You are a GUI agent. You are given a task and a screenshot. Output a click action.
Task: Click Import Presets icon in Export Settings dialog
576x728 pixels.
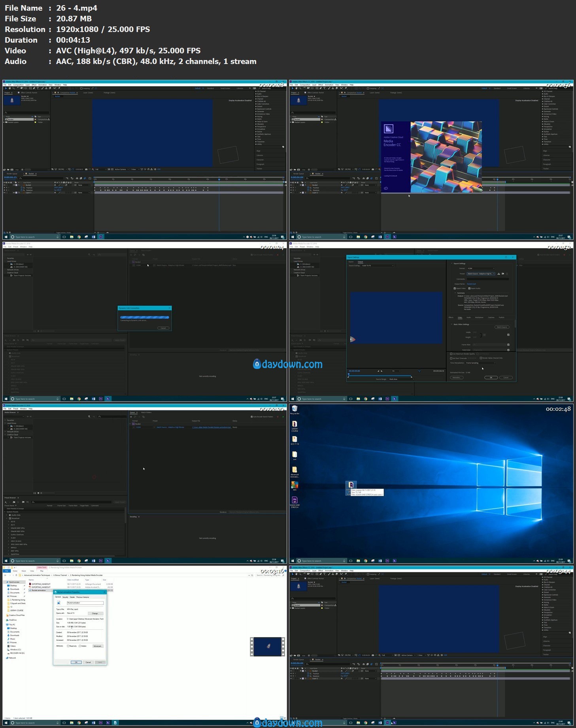click(x=503, y=274)
